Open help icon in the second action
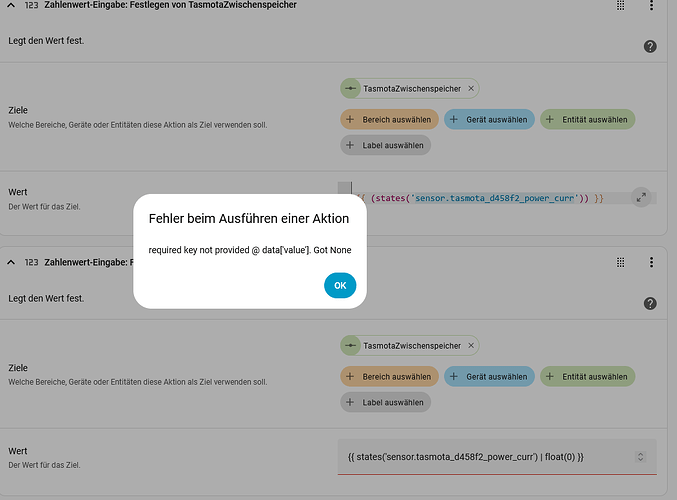This screenshot has width=677, height=500. tap(650, 304)
